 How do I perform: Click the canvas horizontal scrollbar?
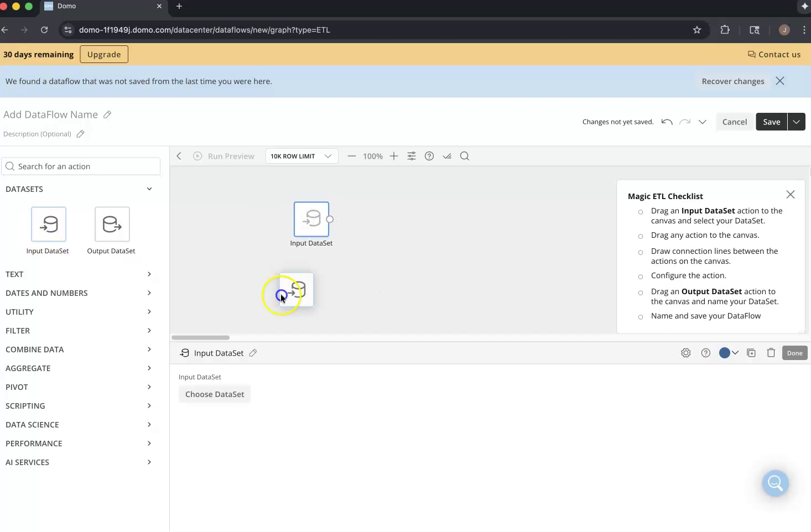click(200, 337)
